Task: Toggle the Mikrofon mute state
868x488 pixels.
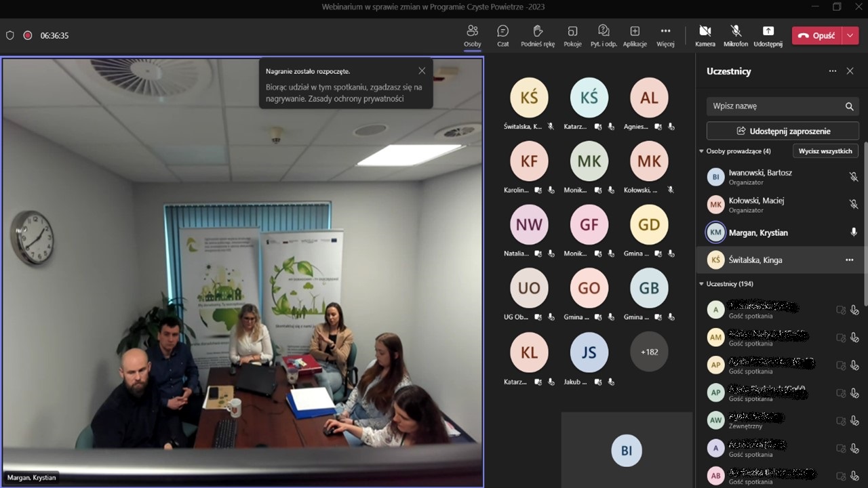Action: point(736,35)
